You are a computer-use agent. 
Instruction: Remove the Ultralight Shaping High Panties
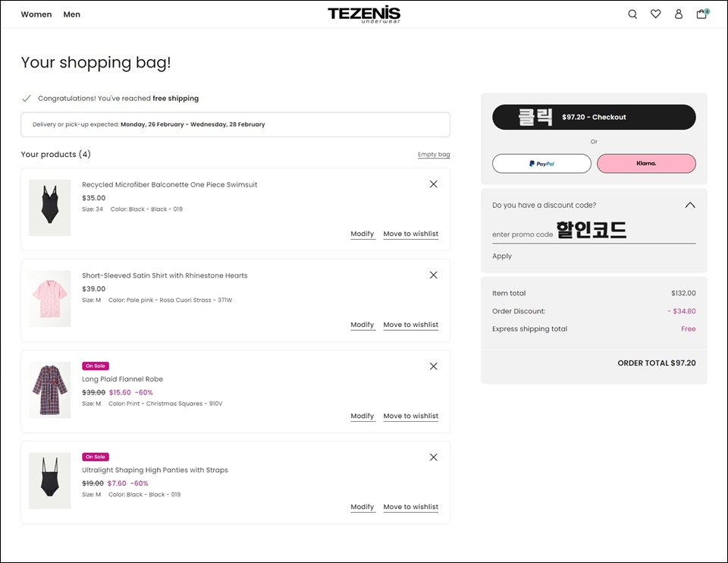click(x=433, y=457)
